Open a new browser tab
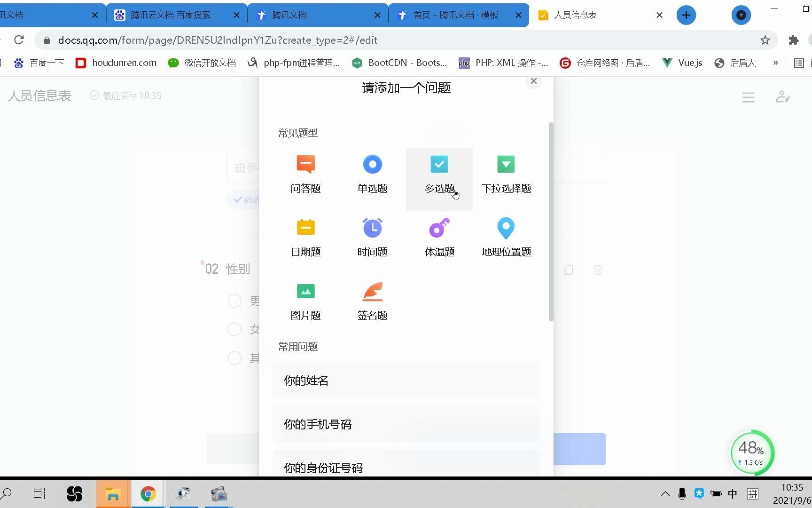 (x=686, y=15)
